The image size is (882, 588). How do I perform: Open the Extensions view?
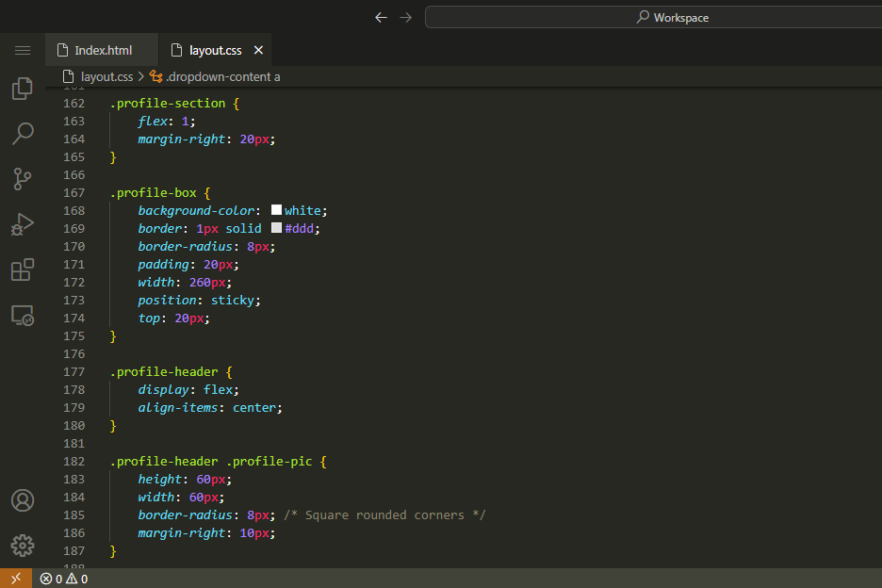23,270
